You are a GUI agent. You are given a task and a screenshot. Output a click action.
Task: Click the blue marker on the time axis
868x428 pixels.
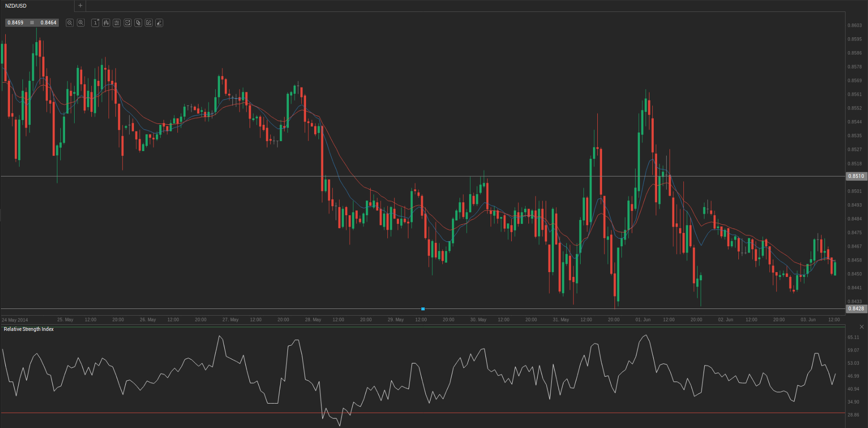point(423,309)
